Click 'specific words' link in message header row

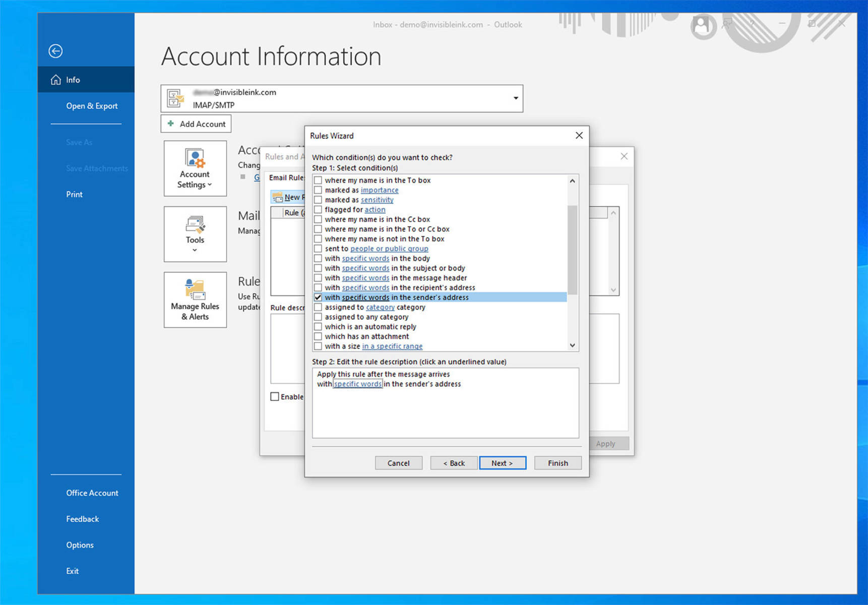pos(365,278)
